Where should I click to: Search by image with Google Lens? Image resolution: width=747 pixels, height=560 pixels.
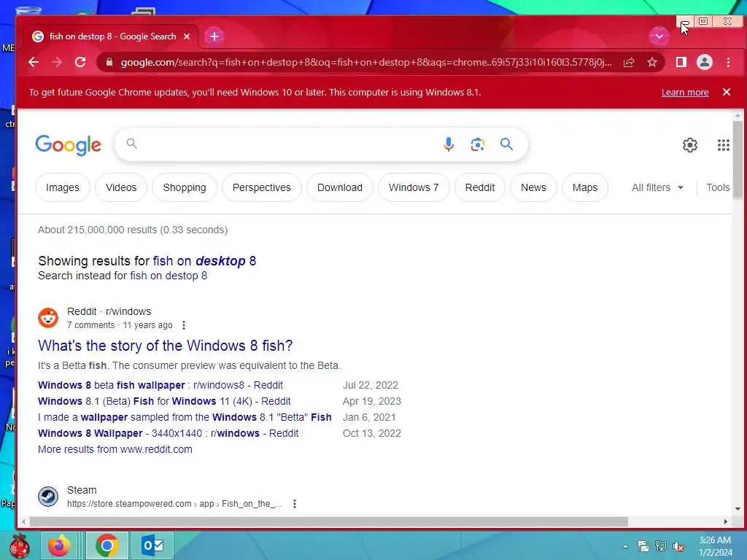pos(477,144)
